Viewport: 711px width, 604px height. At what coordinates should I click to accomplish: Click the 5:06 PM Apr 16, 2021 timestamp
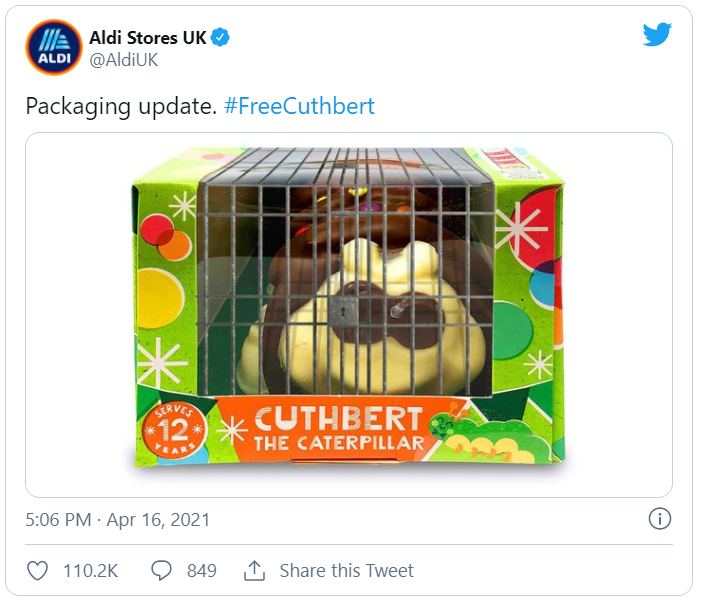click(117, 520)
